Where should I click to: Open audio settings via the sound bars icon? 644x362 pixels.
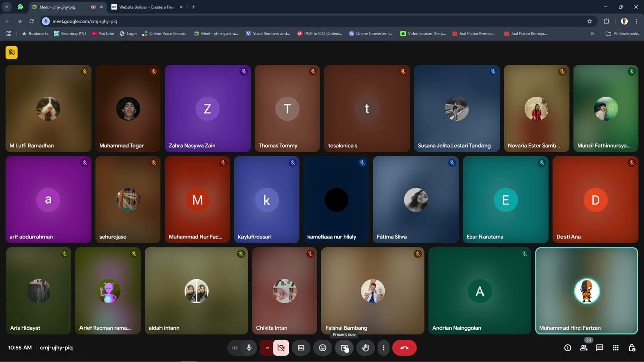point(235,348)
